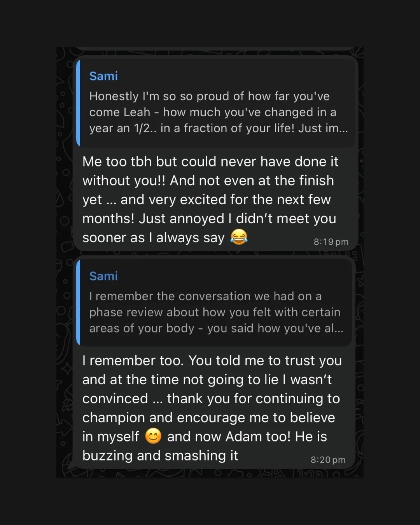The image size is (420, 525).
Task: Select the message beginning 'I remember too'
Action: (x=214, y=408)
